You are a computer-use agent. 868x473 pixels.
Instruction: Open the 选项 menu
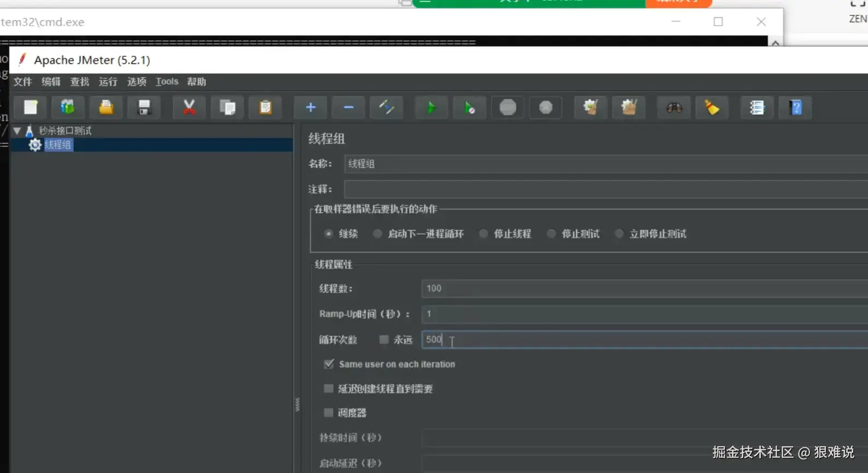click(137, 81)
